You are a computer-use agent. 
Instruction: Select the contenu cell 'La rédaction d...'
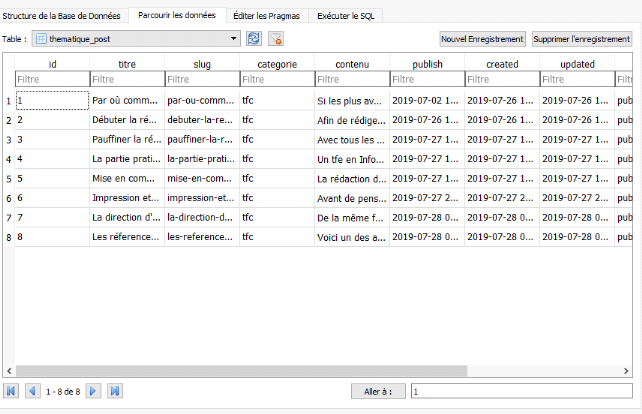click(352, 179)
